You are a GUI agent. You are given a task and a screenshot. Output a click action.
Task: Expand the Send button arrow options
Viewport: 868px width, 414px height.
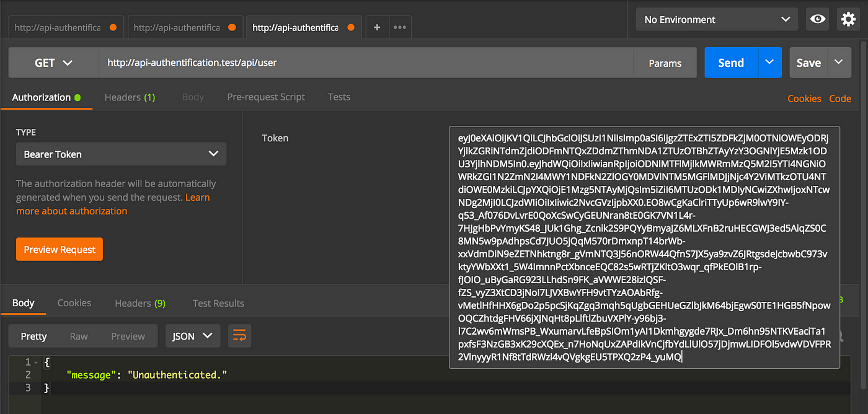[769, 63]
